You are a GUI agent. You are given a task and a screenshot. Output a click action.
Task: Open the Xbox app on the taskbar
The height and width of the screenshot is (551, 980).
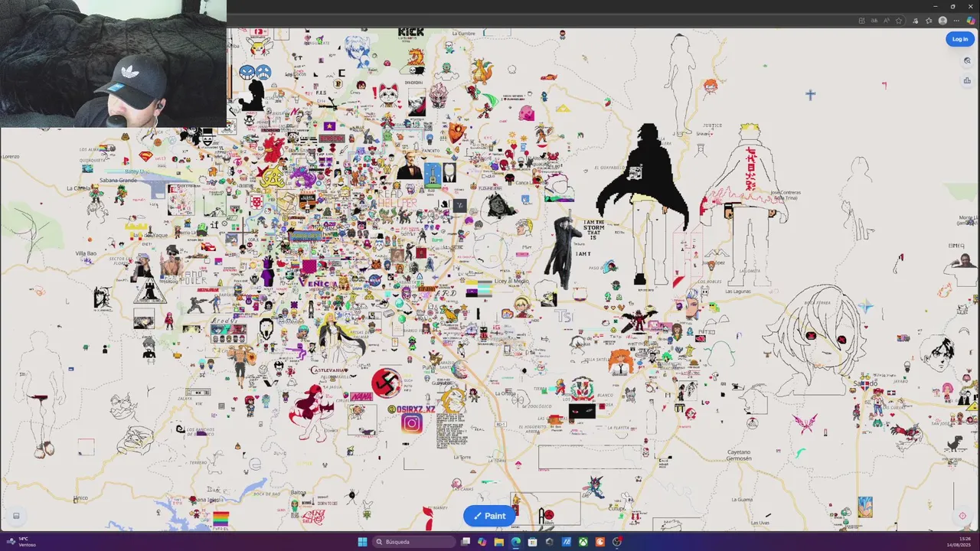coord(583,542)
